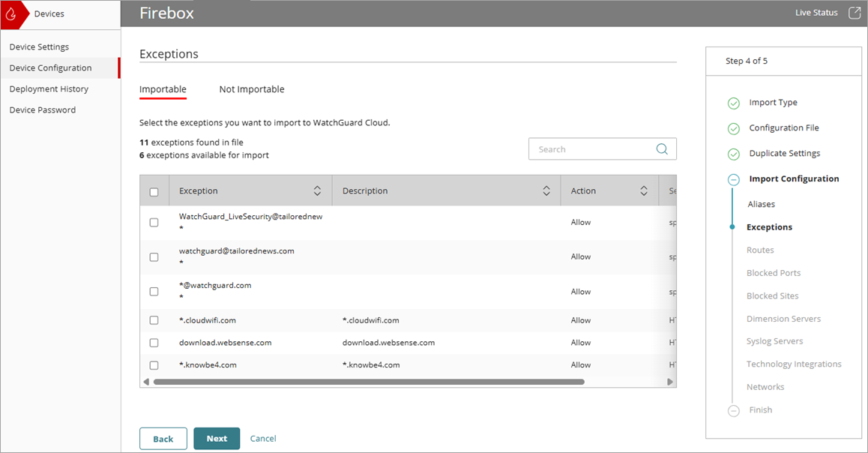Click the scrollbar left arrow
This screenshot has width=868, height=453.
click(146, 382)
